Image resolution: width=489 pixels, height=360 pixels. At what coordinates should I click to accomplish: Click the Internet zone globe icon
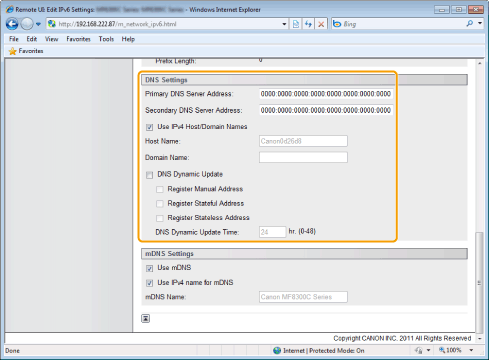click(277, 351)
